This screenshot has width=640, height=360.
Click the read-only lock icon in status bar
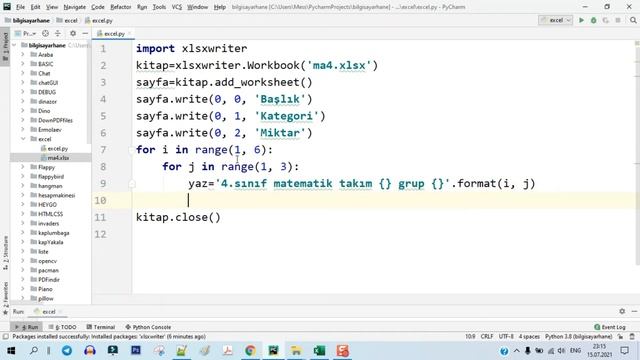pyautogui.click(x=620, y=337)
